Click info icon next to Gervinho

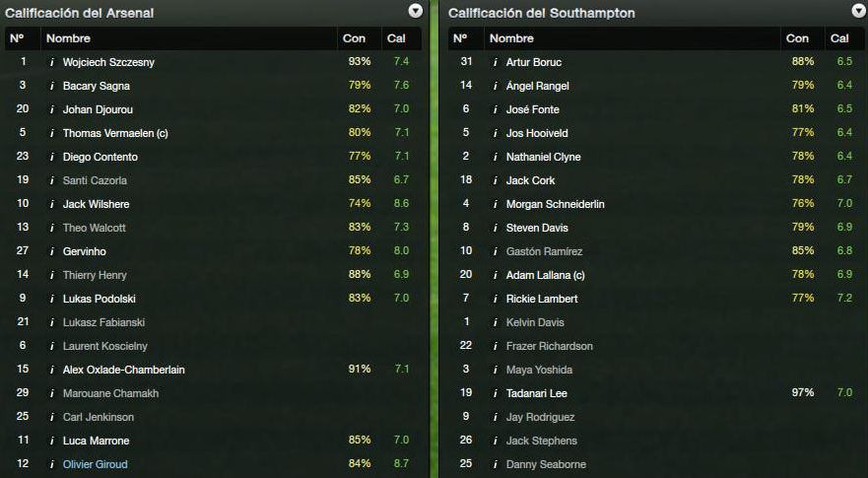(52, 251)
